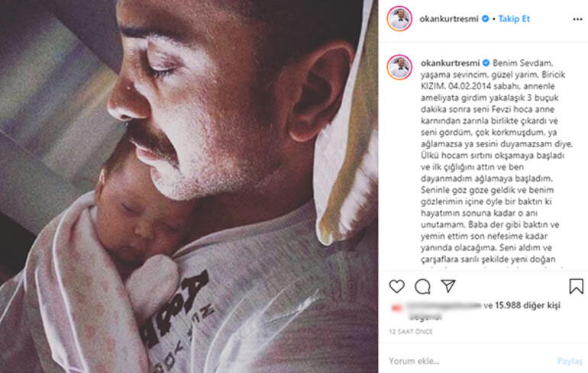This screenshot has width=588, height=373.
Task: Click the caption text beginning Benim Sevdam
Action: (496, 161)
